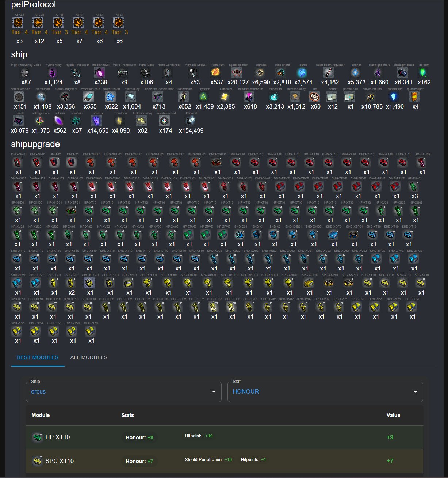448x478 pixels.
Task: Select the DMG-SG01 ship upgrade
Action: click(x=18, y=162)
